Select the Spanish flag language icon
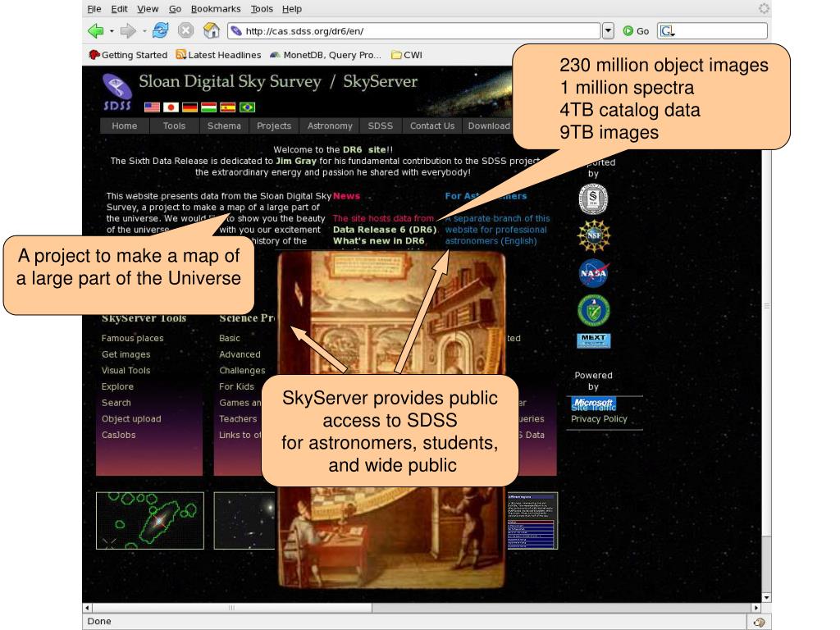The height and width of the screenshot is (630, 840). pyautogui.click(x=228, y=107)
